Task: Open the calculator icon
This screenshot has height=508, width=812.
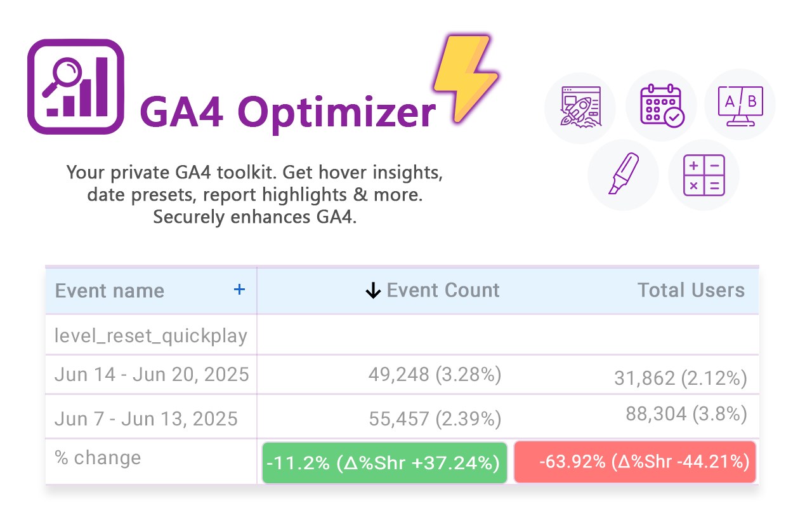Action: 704,175
